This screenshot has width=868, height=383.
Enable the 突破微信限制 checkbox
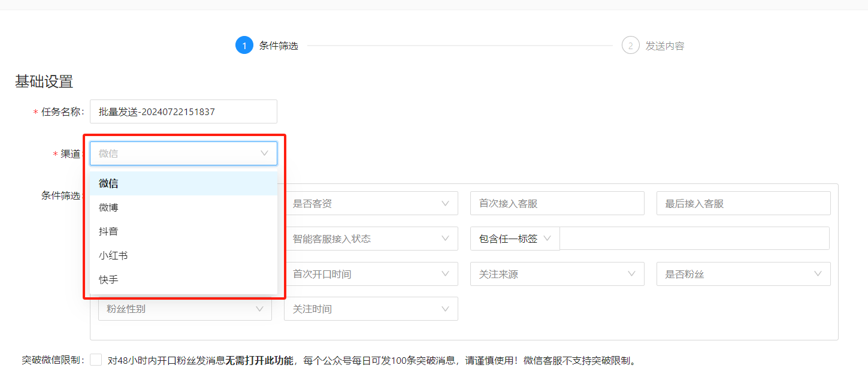coord(96,360)
